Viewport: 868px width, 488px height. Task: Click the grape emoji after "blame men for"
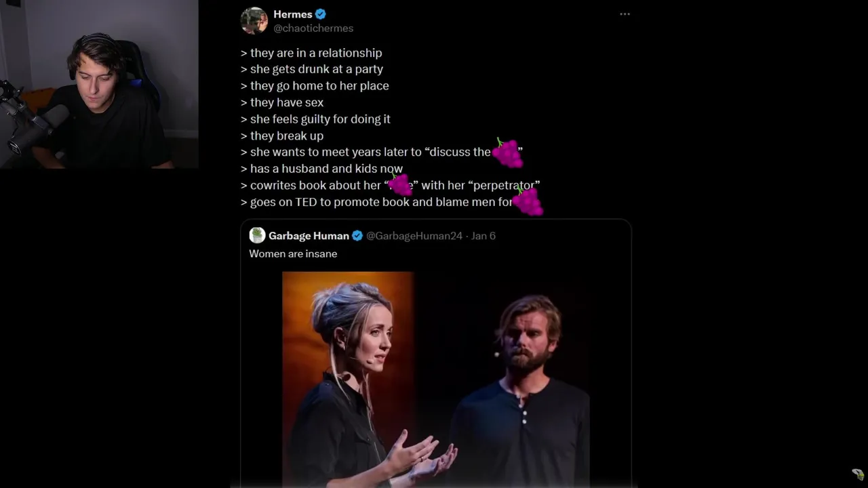coord(528,201)
